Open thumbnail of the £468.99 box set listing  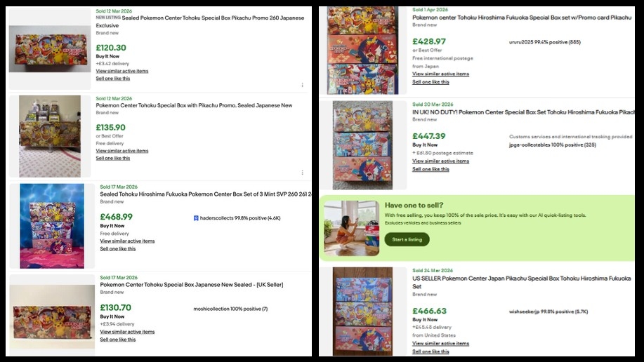tap(52, 226)
